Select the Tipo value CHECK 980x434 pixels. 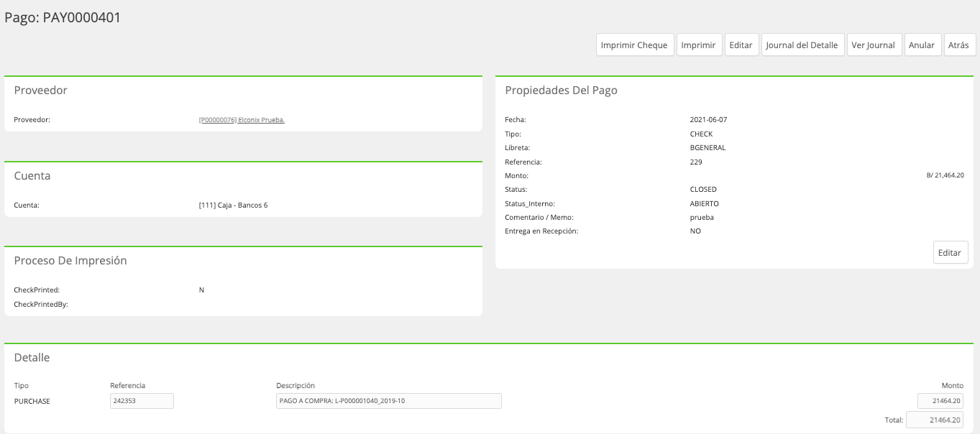[x=701, y=134]
